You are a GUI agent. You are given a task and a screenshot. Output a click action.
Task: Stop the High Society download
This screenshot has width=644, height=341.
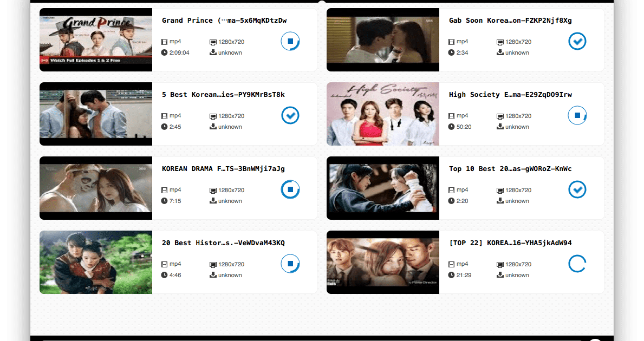(577, 115)
